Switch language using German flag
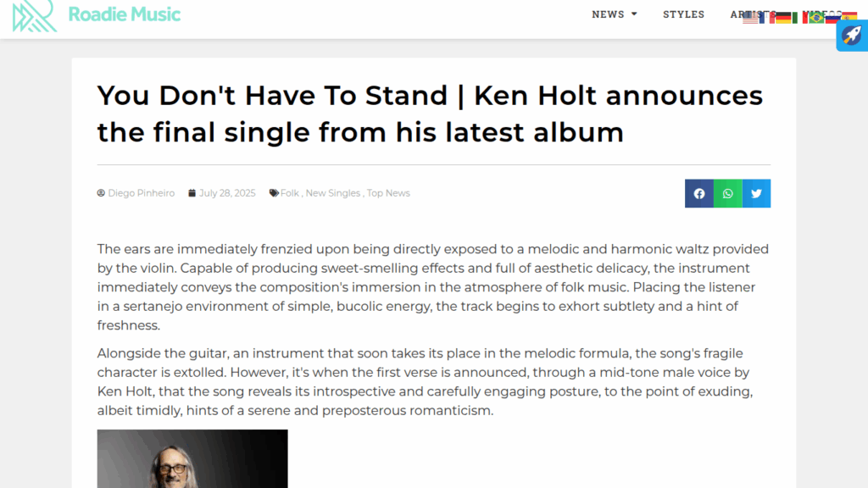The height and width of the screenshot is (488, 868). point(783,17)
